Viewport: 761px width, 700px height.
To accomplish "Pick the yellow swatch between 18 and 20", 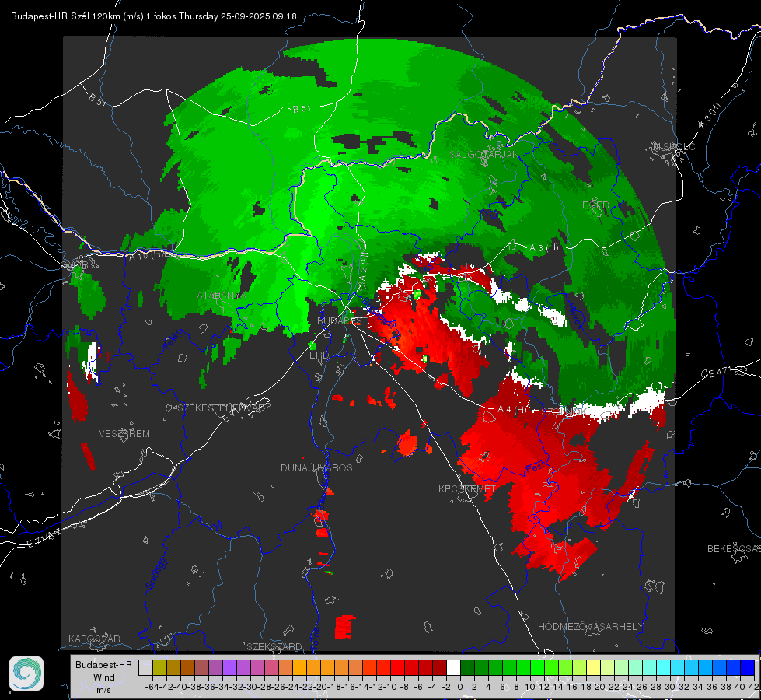I will pos(594,667).
